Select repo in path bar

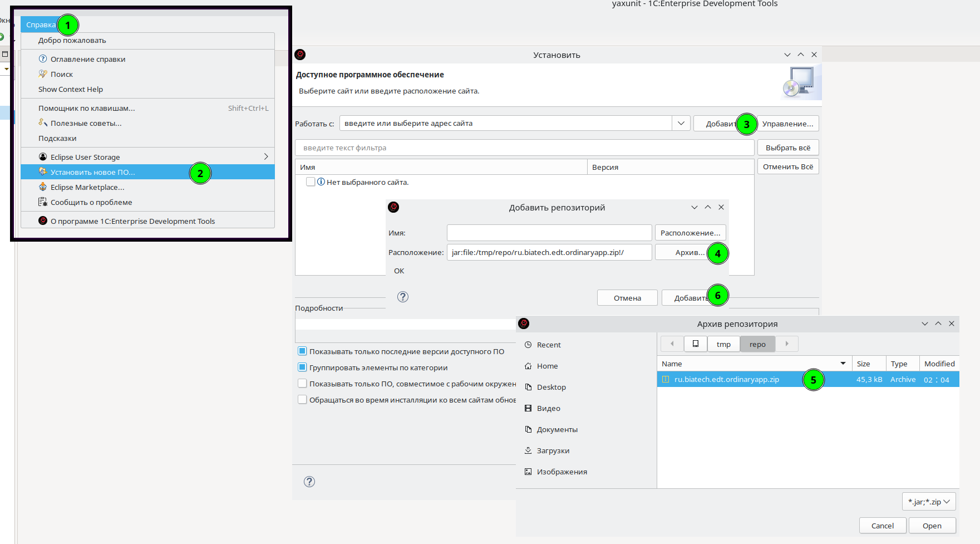coord(757,344)
